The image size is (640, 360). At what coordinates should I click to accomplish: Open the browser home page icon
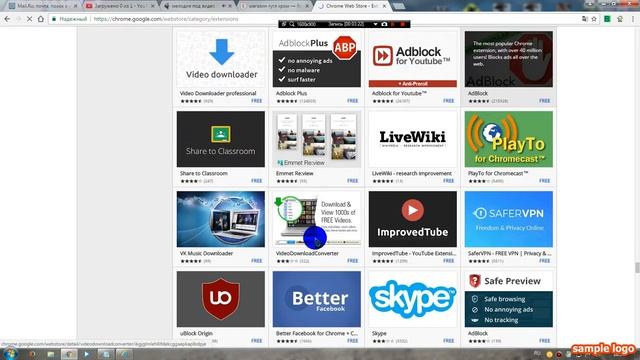click(x=41, y=19)
